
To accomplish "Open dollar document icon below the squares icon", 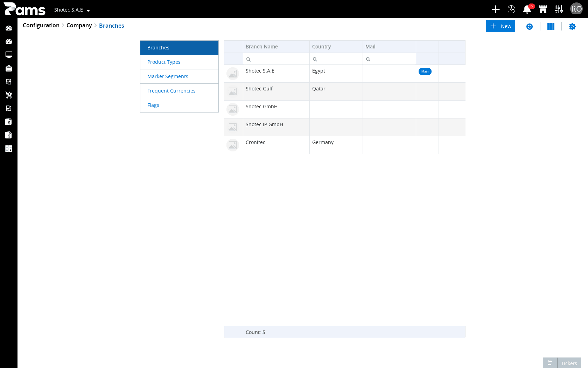I will (x=9, y=122).
